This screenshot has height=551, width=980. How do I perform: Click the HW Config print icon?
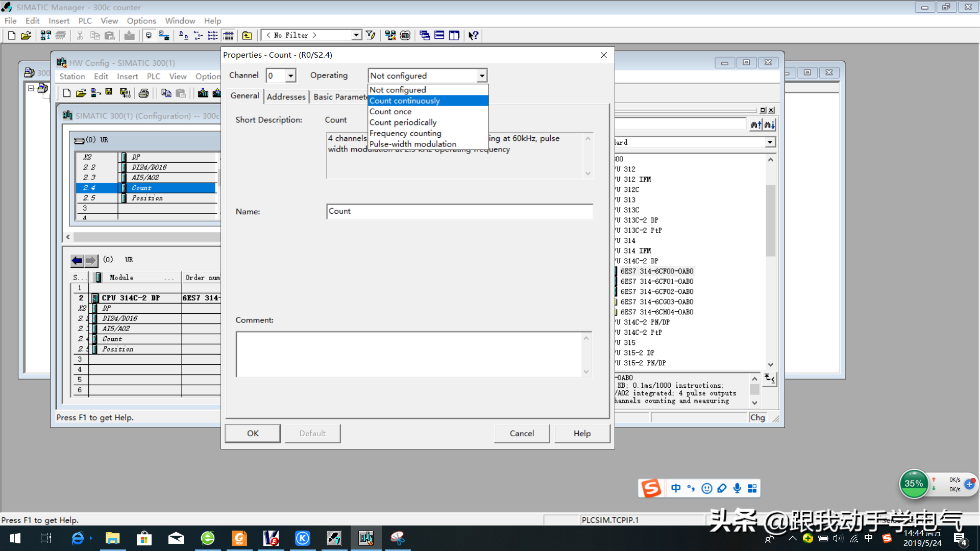(x=144, y=93)
